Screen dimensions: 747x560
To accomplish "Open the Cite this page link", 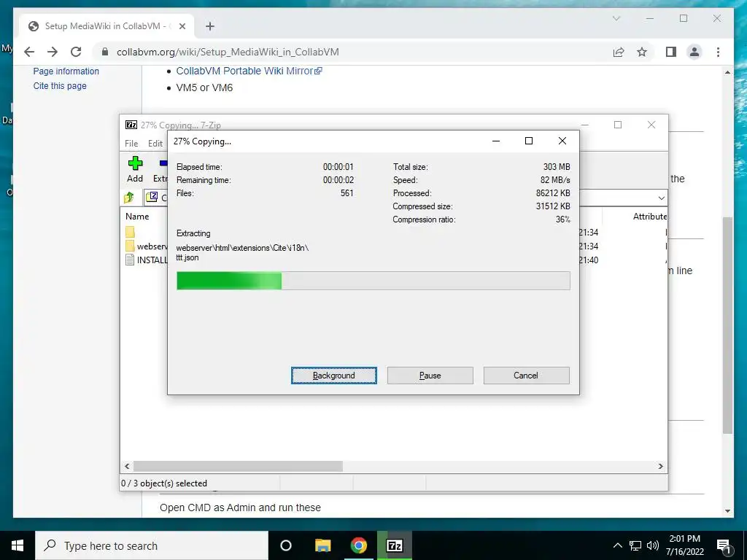I will coord(60,86).
